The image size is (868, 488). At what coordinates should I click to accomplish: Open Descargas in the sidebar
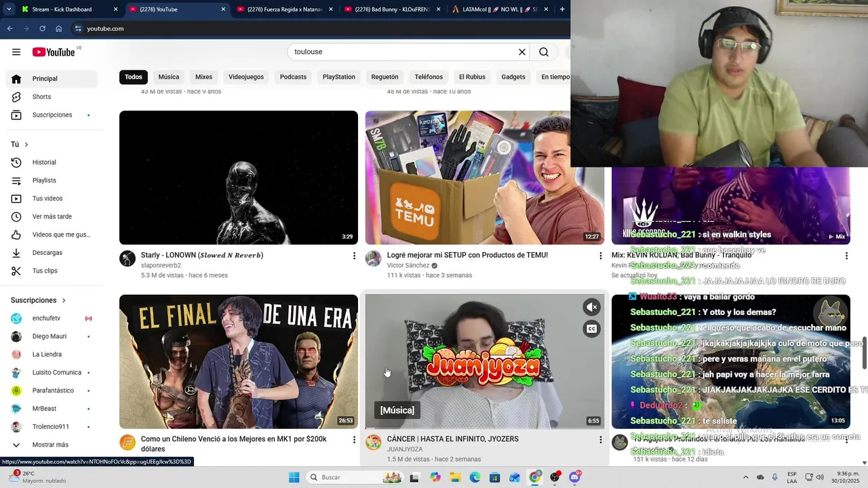(51, 253)
